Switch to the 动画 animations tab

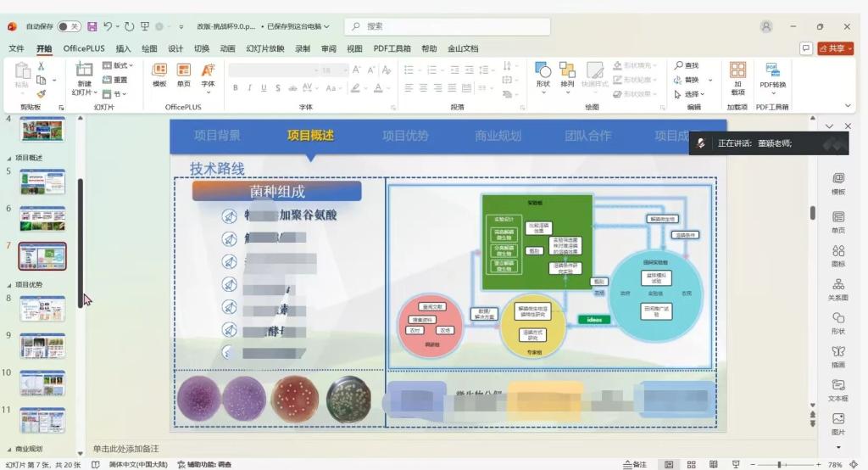point(227,48)
